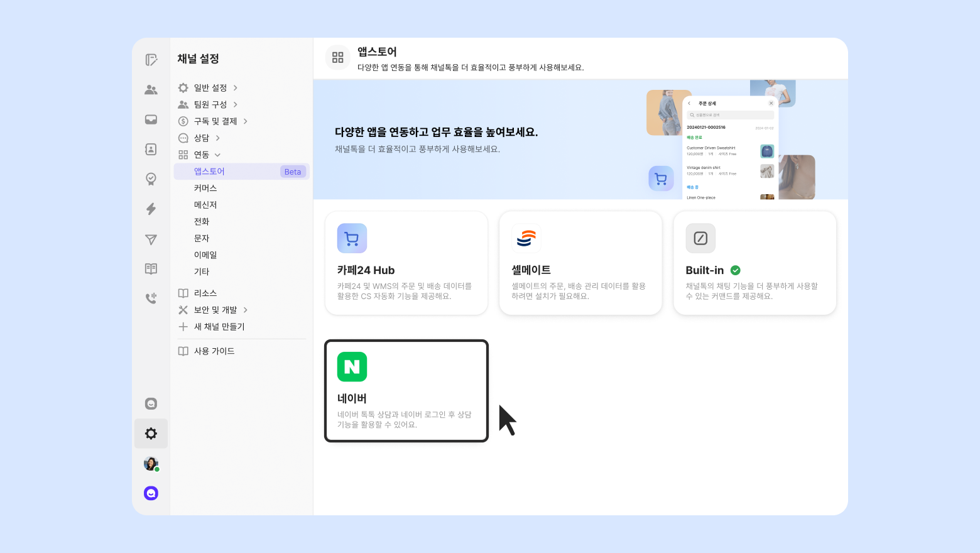Click the header subtitle starting with 다양한 앱 연동을 통해

[x=471, y=67]
